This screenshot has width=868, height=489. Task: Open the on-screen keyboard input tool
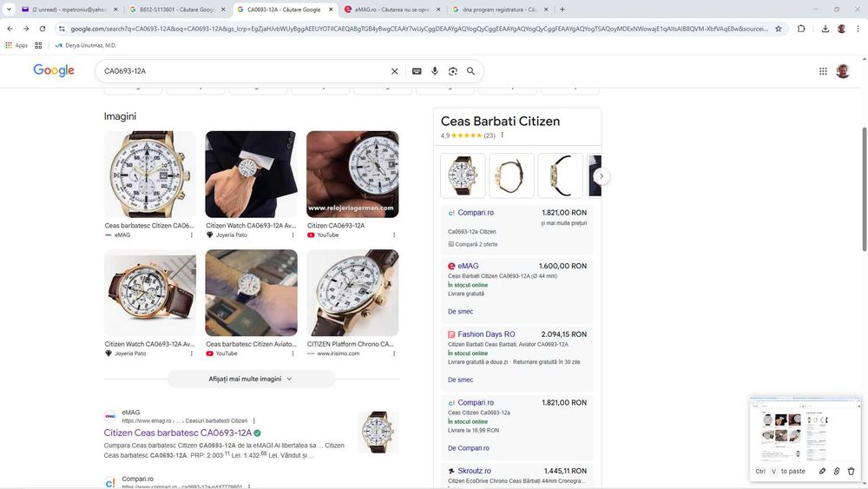(417, 71)
